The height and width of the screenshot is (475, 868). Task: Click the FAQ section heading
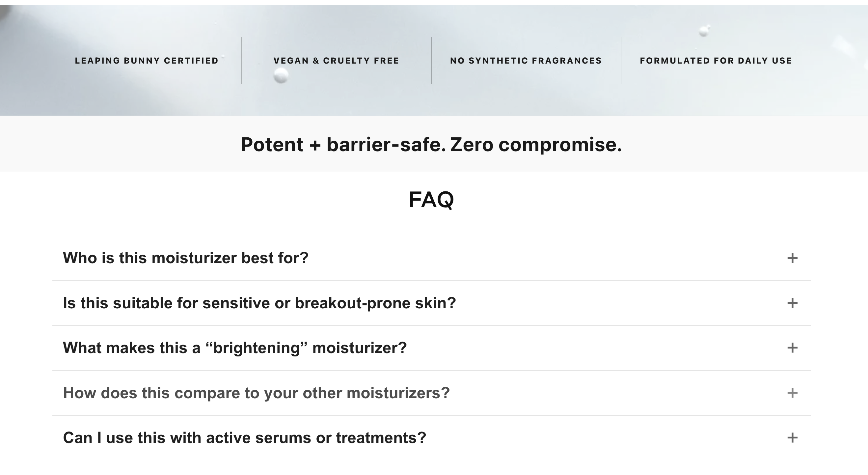tap(431, 200)
